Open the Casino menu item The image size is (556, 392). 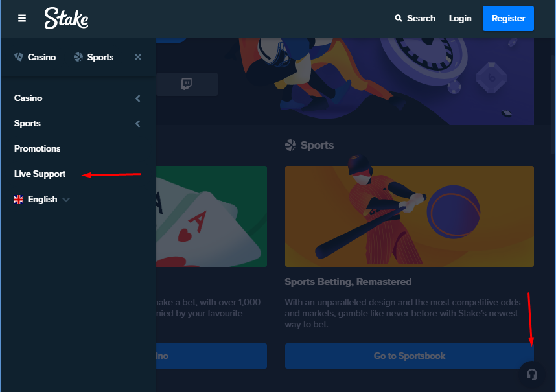point(28,98)
